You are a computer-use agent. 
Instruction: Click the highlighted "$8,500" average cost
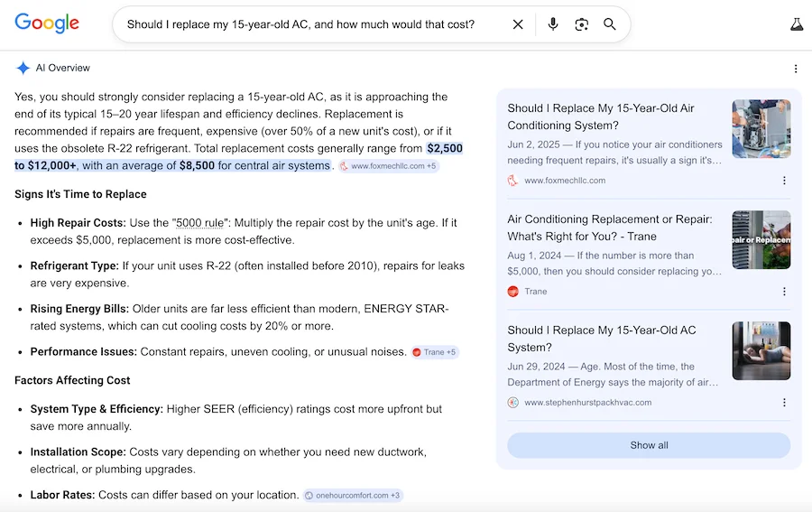197,166
